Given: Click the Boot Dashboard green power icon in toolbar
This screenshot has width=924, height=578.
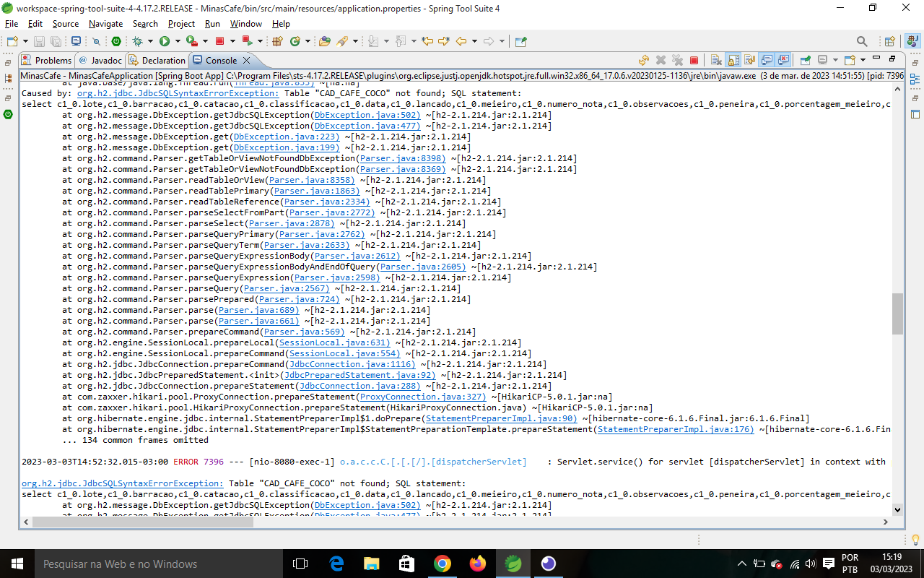Looking at the screenshot, I should pos(116,41).
